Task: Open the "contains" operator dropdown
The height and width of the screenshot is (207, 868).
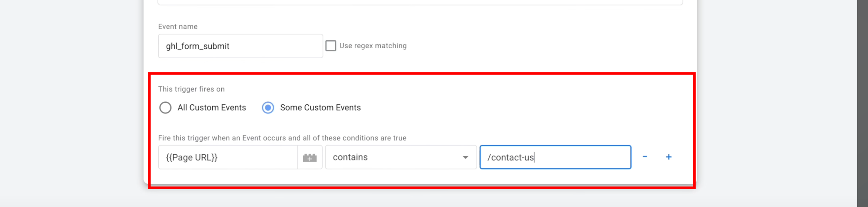Action: 395,157
